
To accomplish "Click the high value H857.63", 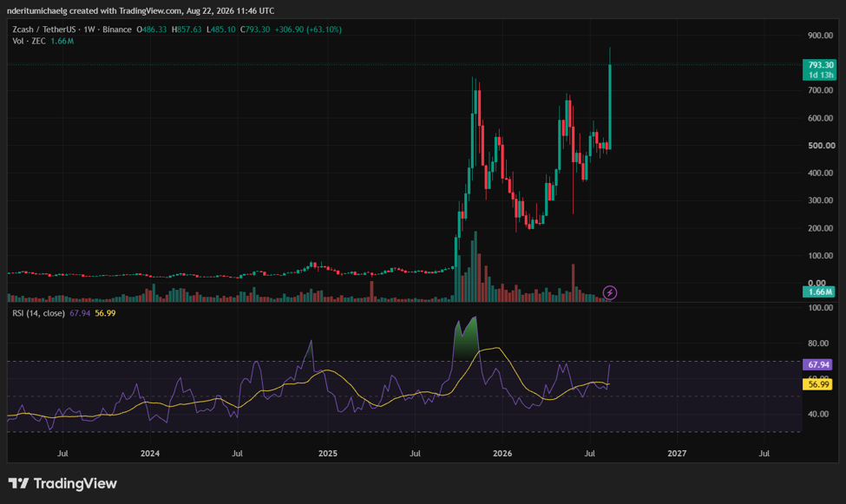I will 187,29.
